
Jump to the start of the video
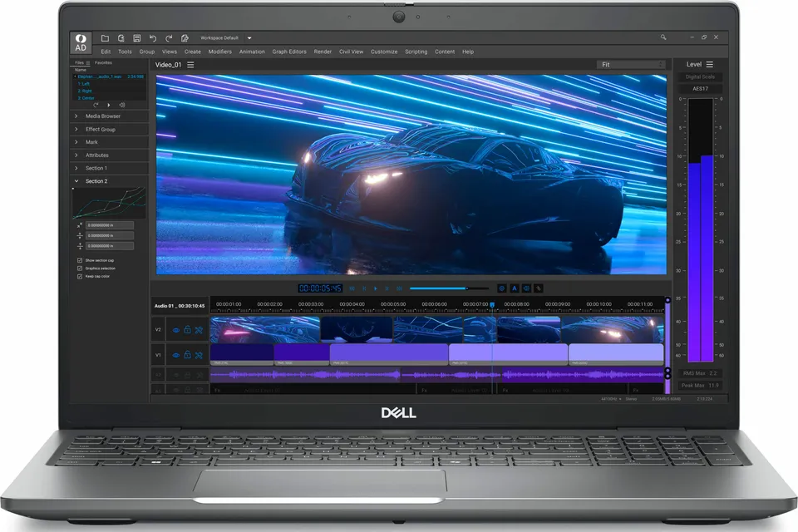(x=352, y=288)
